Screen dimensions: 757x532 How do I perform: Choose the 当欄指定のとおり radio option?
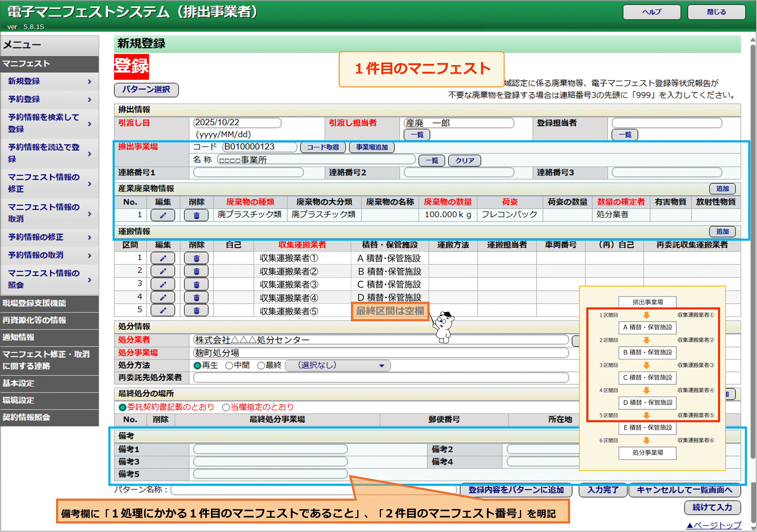226,408
